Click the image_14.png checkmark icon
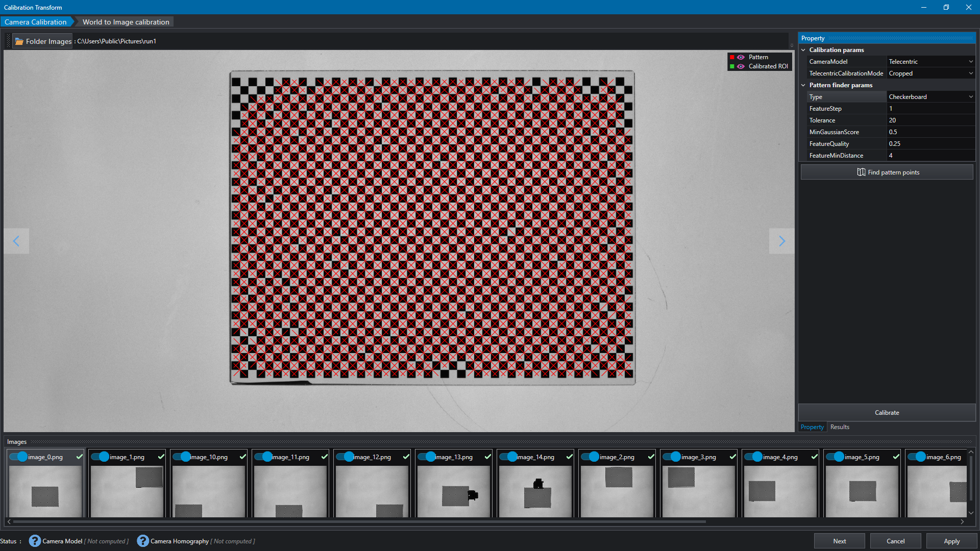980x551 pixels. [570, 457]
